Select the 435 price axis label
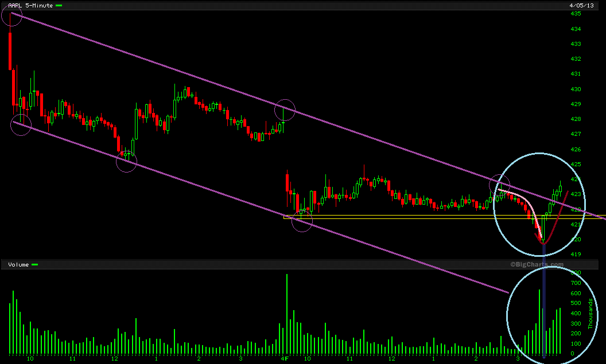The image size is (606, 364). coord(576,14)
